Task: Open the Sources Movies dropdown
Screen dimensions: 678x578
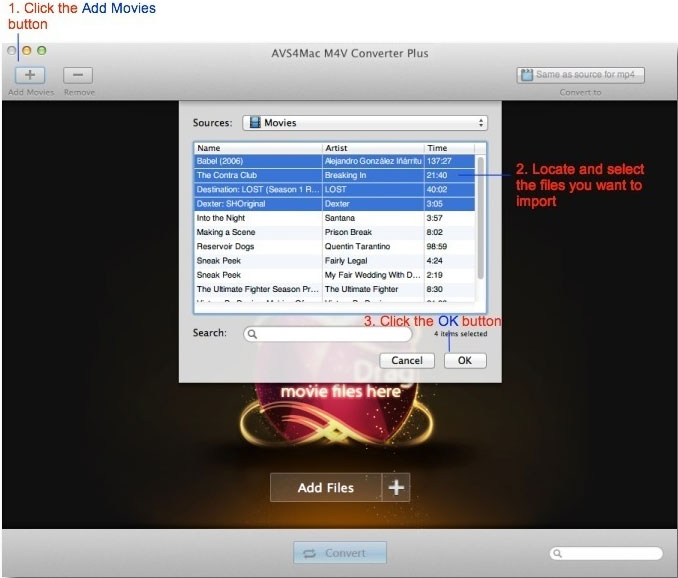Action: pyautogui.click(x=365, y=123)
